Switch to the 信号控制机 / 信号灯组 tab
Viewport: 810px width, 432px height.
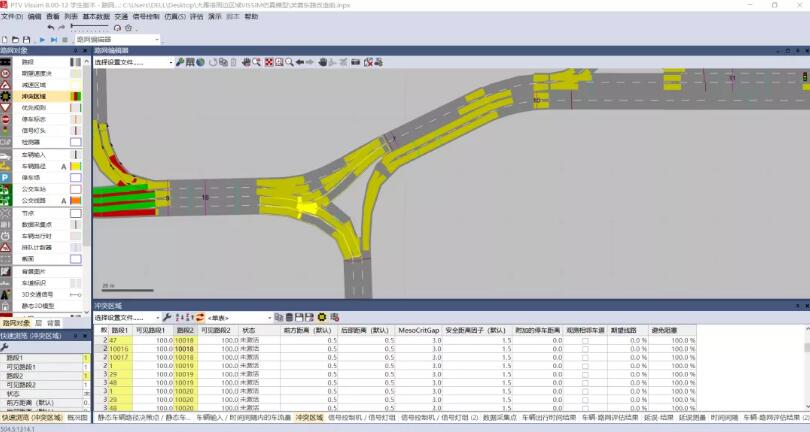tap(362, 417)
